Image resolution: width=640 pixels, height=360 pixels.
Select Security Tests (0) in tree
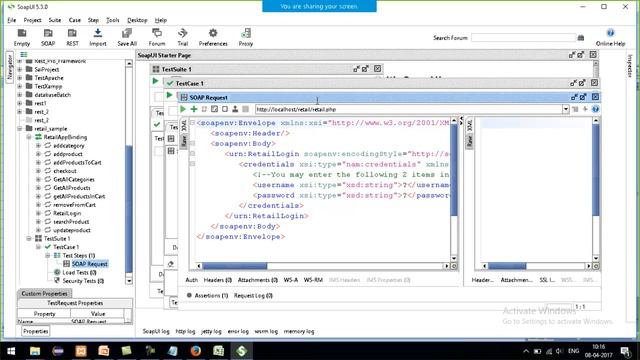pos(83,281)
